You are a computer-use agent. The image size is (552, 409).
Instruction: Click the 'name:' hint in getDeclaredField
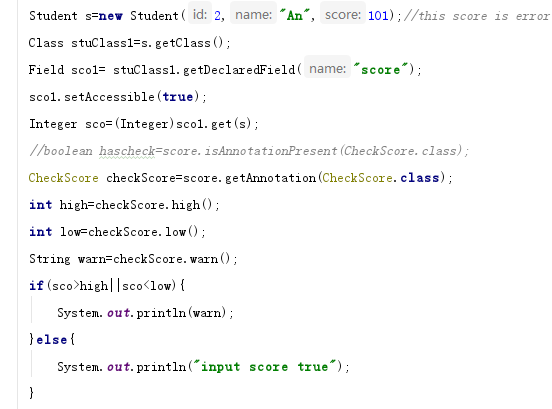pos(327,69)
